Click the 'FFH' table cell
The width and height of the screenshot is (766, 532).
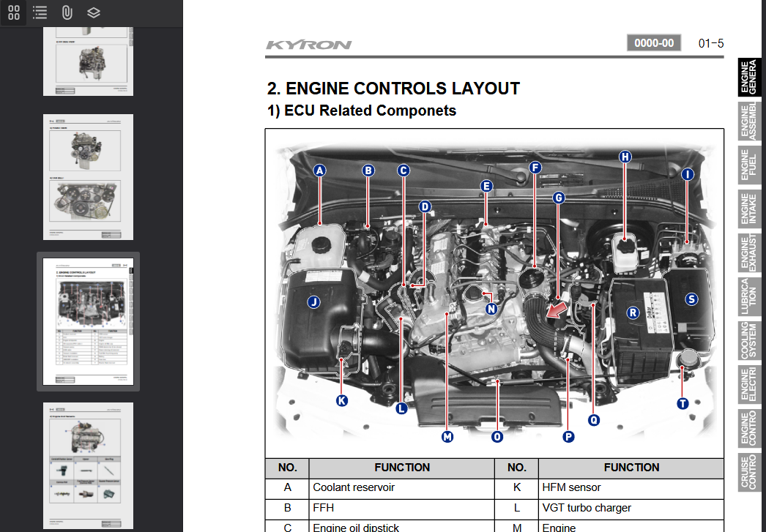click(401, 508)
